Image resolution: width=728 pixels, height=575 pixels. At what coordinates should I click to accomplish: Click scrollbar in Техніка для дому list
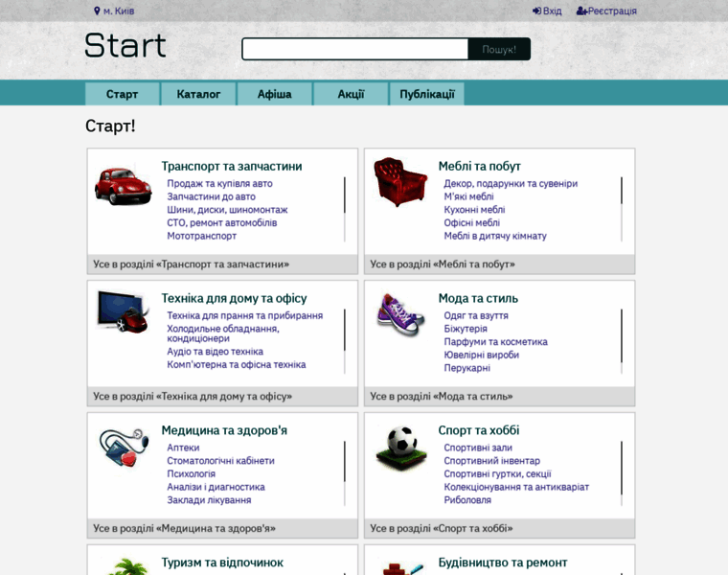(x=345, y=330)
